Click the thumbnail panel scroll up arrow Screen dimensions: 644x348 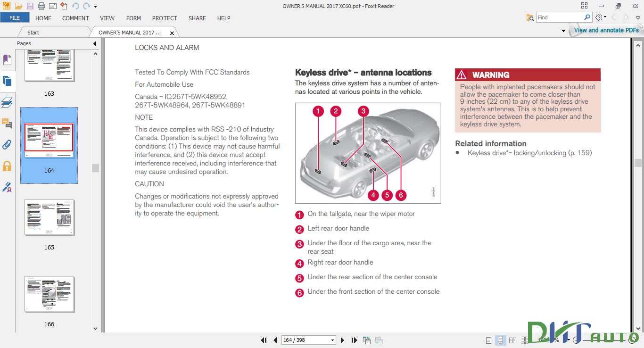tap(96, 54)
